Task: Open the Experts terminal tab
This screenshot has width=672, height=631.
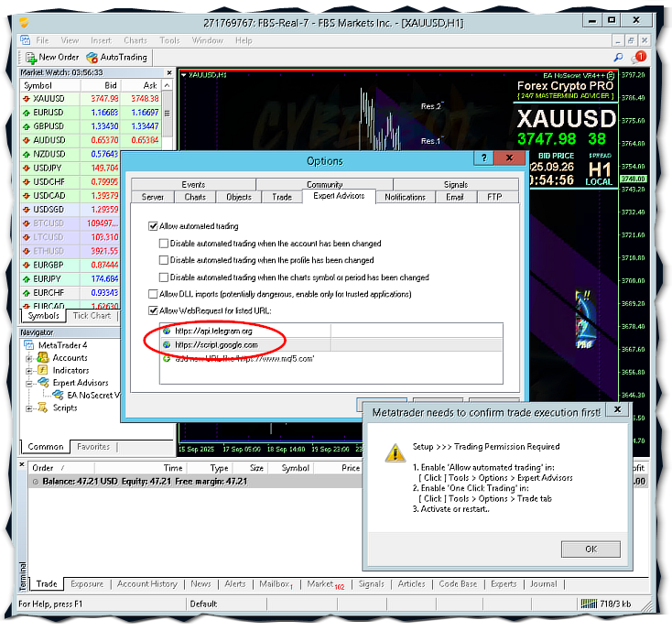Action: [x=504, y=584]
